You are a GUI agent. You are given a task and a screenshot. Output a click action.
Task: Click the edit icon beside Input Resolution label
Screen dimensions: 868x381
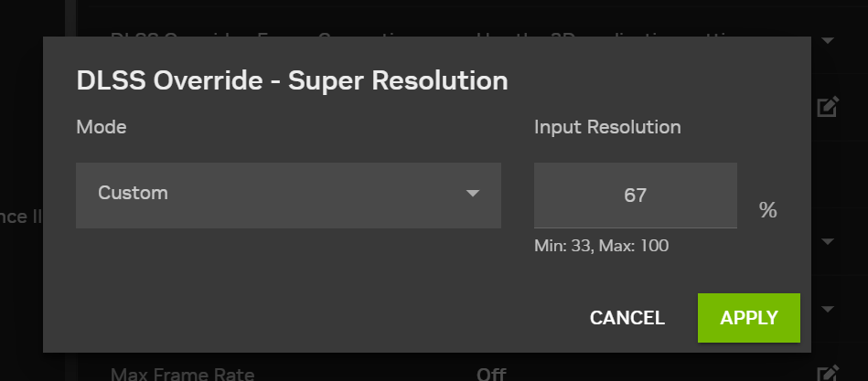click(827, 108)
